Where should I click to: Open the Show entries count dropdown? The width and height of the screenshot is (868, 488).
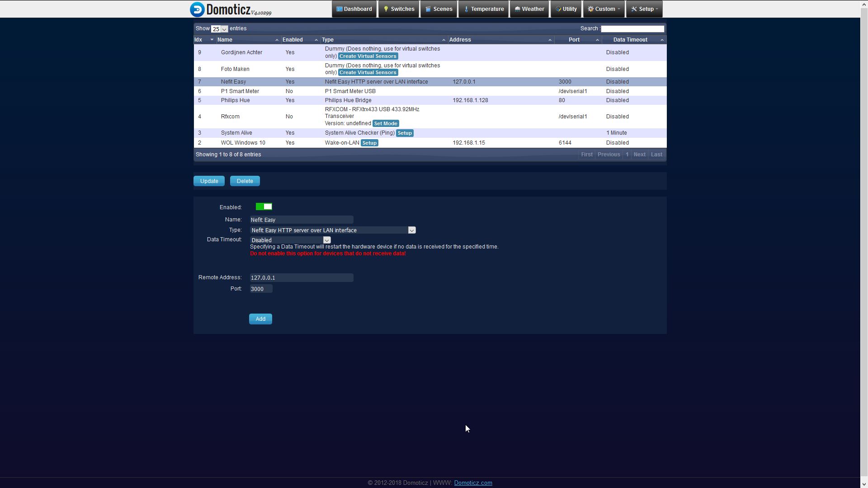pos(219,29)
